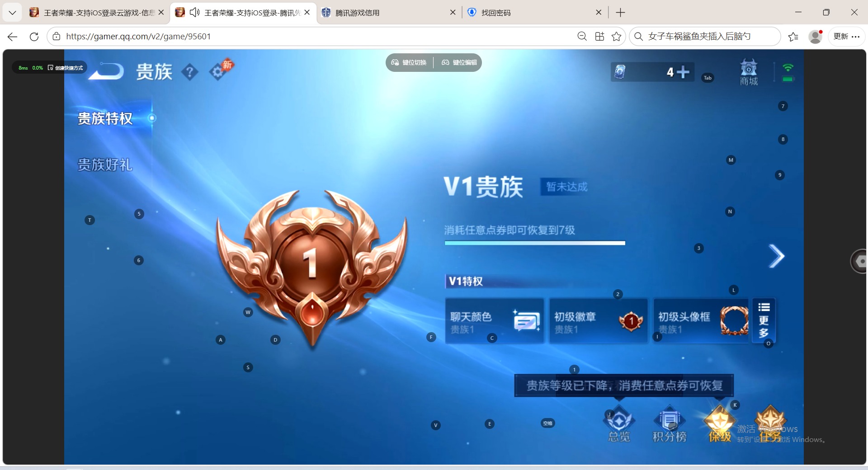The width and height of the screenshot is (868, 470).
Task: Close the 腾讯游戏信用 tab
Action: coord(453,13)
